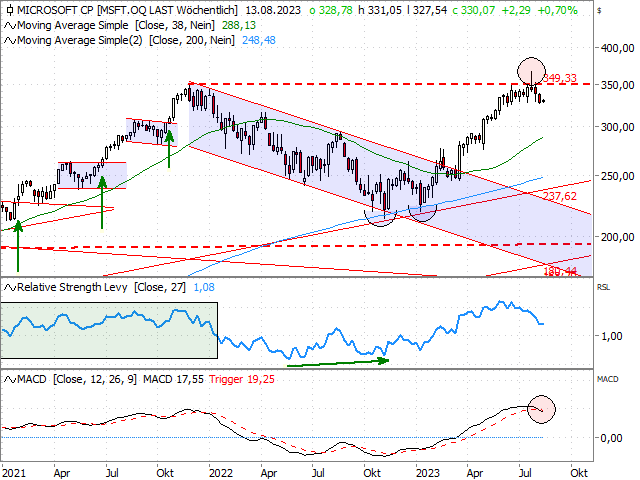Click the wave icon beside Moving Average Simple 38
640x480 pixels.
click(10, 26)
